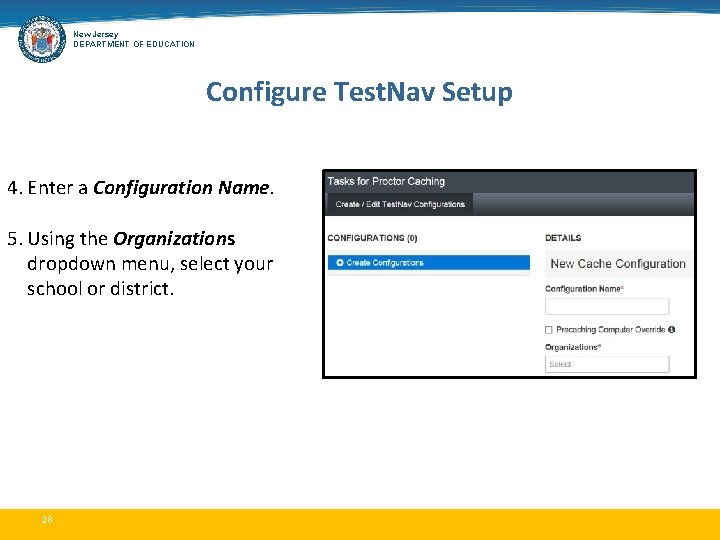Image resolution: width=720 pixels, height=540 pixels.
Task: Click step 5 Using the Organizations text
Action: (140, 264)
